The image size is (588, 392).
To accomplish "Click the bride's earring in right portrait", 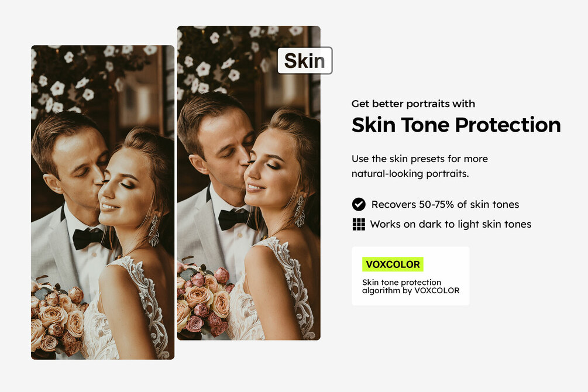I will click(x=300, y=212).
